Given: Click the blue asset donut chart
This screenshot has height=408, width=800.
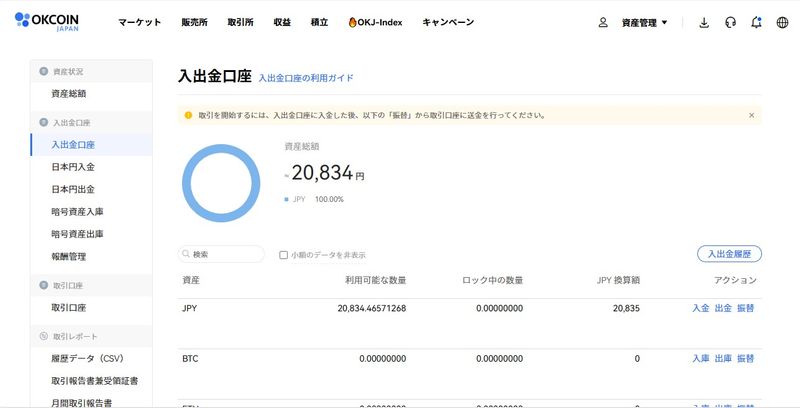Looking at the screenshot, I should (221, 183).
